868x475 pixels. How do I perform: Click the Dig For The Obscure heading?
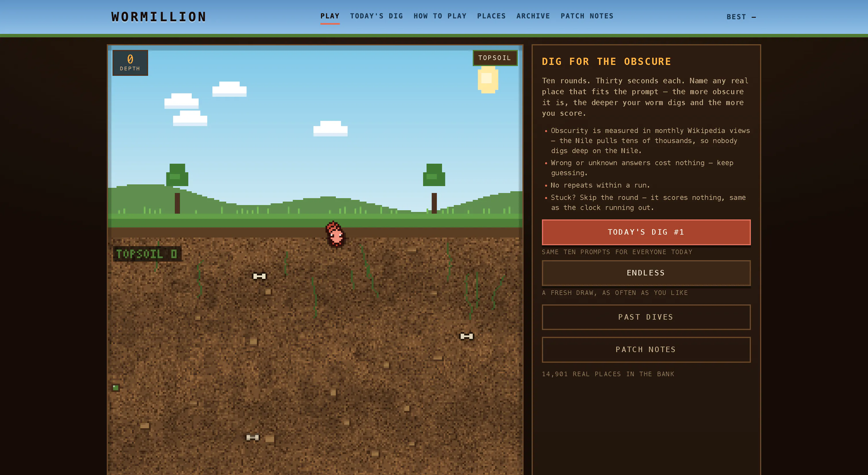click(x=606, y=62)
